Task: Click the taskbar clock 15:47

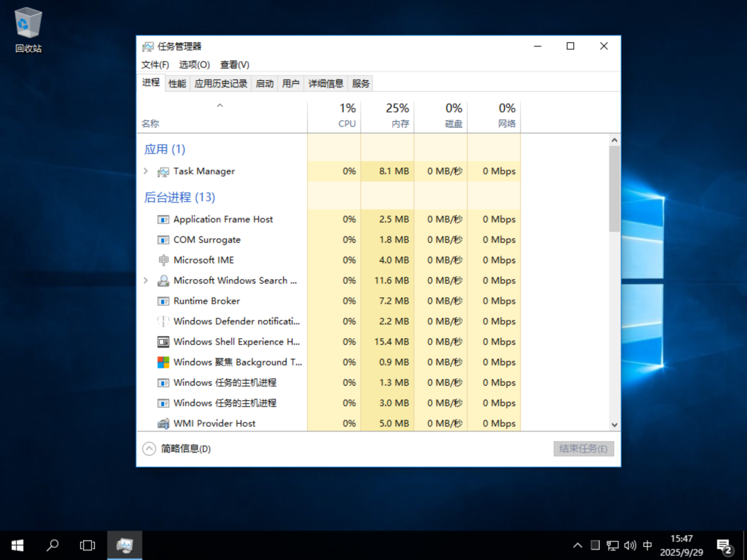Action: click(x=681, y=545)
